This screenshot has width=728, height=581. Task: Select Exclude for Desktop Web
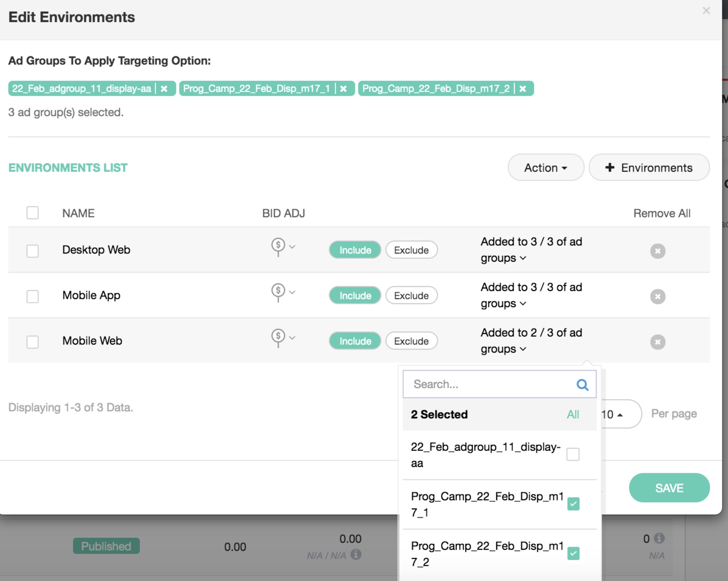coord(411,250)
